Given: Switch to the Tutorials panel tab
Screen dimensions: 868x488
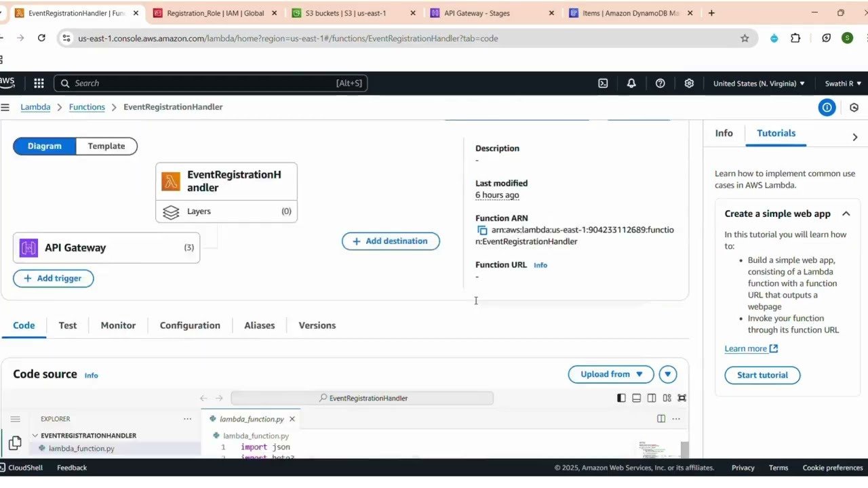Looking at the screenshot, I should 776,134.
